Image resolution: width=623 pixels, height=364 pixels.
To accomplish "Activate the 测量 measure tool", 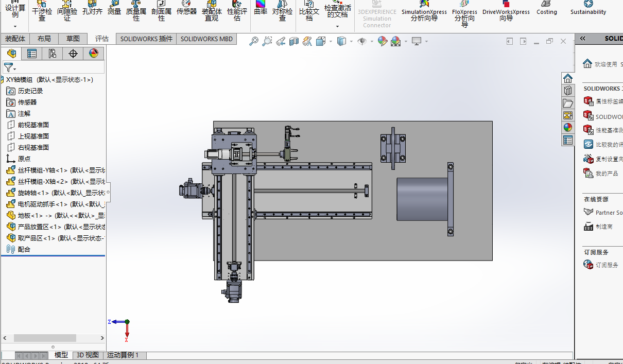I will click(x=114, y=8).
